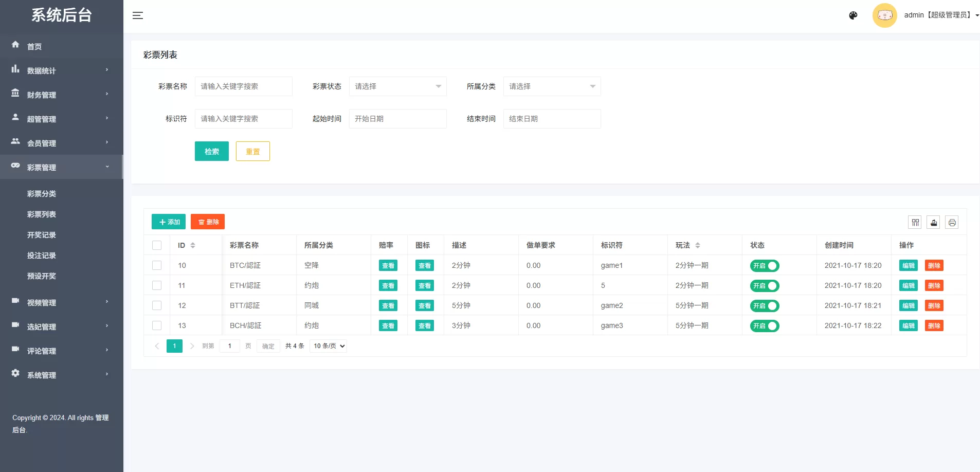Image resolution: width=980 pixels, height=472 pixels.
Task: Click the 添加 add button
Action: (168, 222)
